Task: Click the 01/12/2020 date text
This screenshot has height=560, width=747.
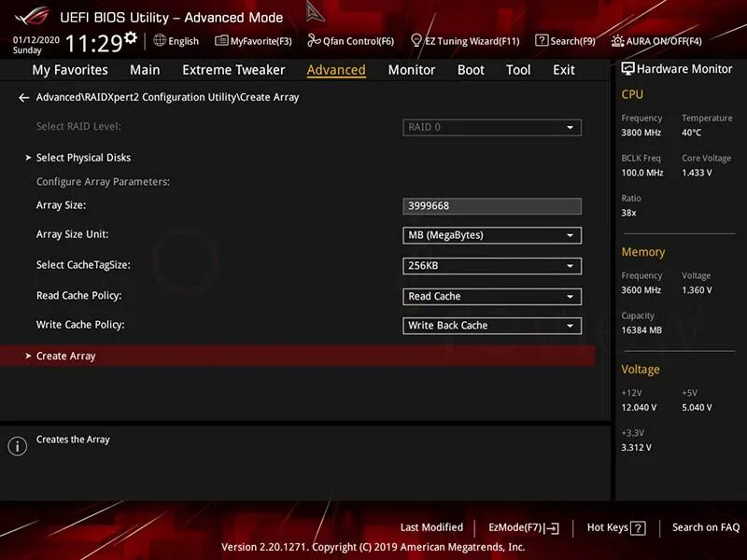Action: (36, 40)
